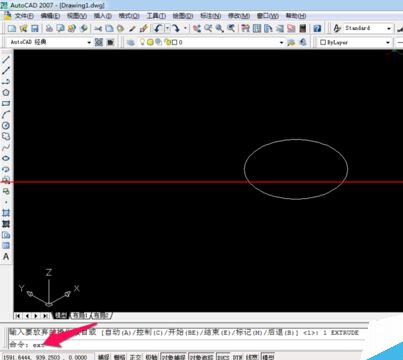Image resolution: width=403 pixels, height=360 pixels.
Task: Toggle 正交 (Ortho) mode in status bar
Action: [135, 357]
